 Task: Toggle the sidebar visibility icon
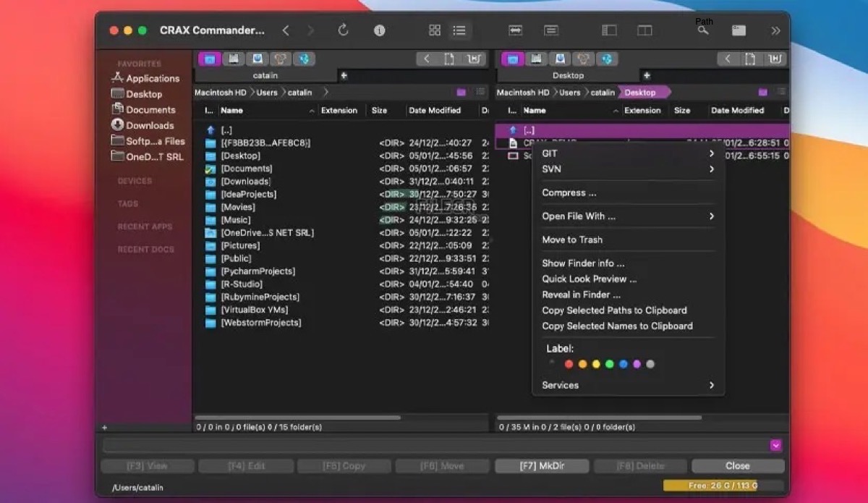click(609, 30)
